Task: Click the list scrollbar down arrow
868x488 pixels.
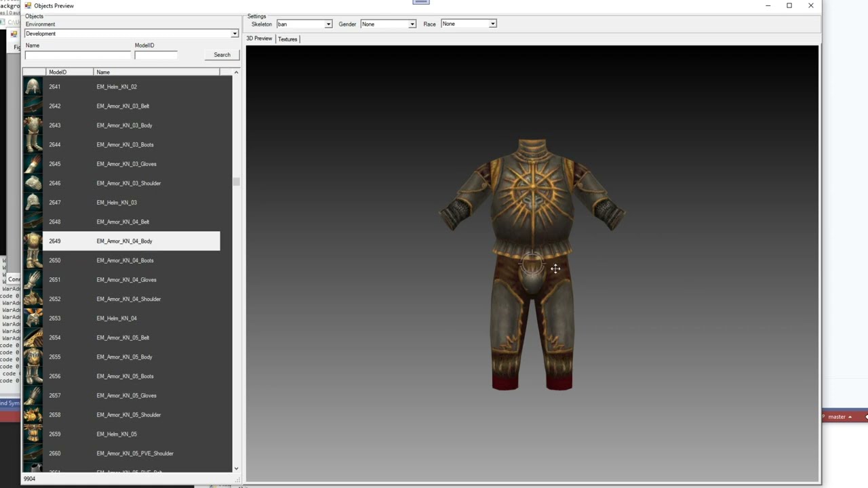Action: [236, 468]
